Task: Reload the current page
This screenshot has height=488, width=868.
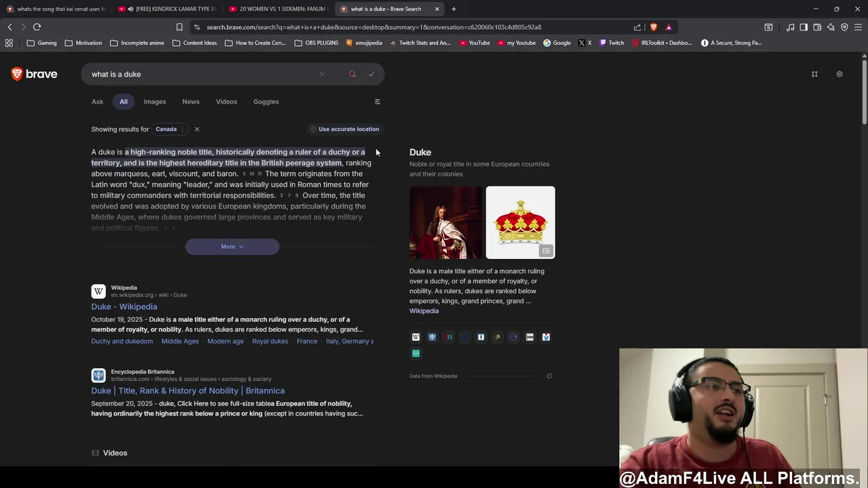Action: 37,27
